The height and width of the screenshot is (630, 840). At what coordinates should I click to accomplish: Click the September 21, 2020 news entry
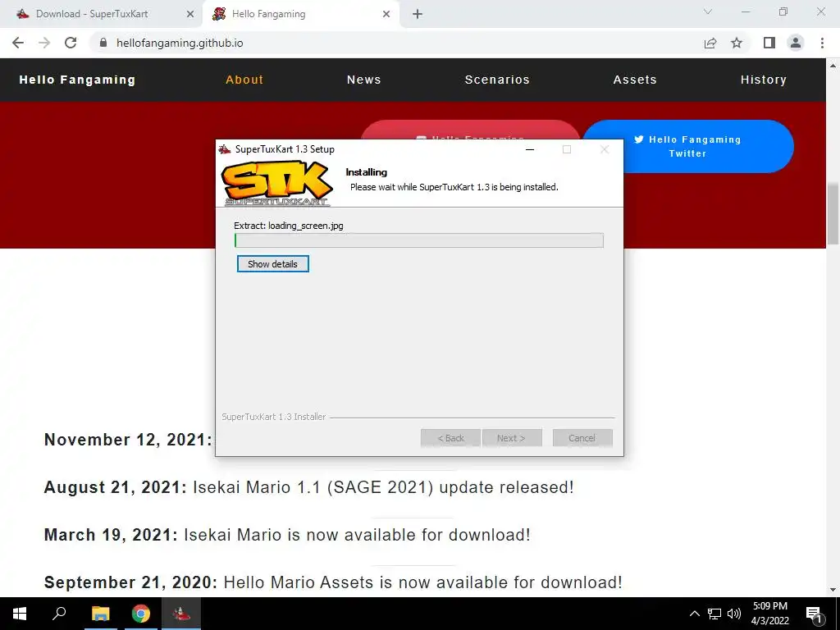click(333, 582)
